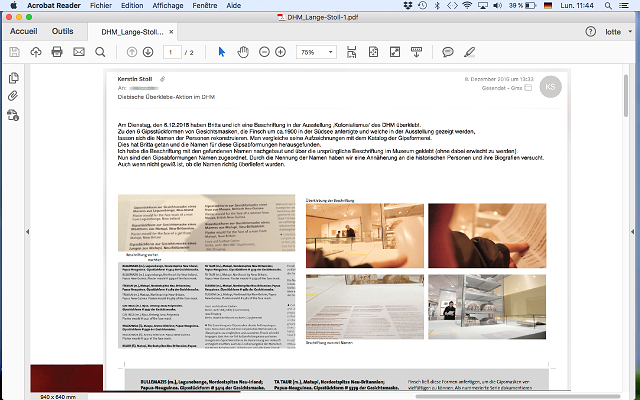The height and width of the screenshot is (400, 640).
Task: Open the search magnifier in the toolbar
Action: (100, 52)
